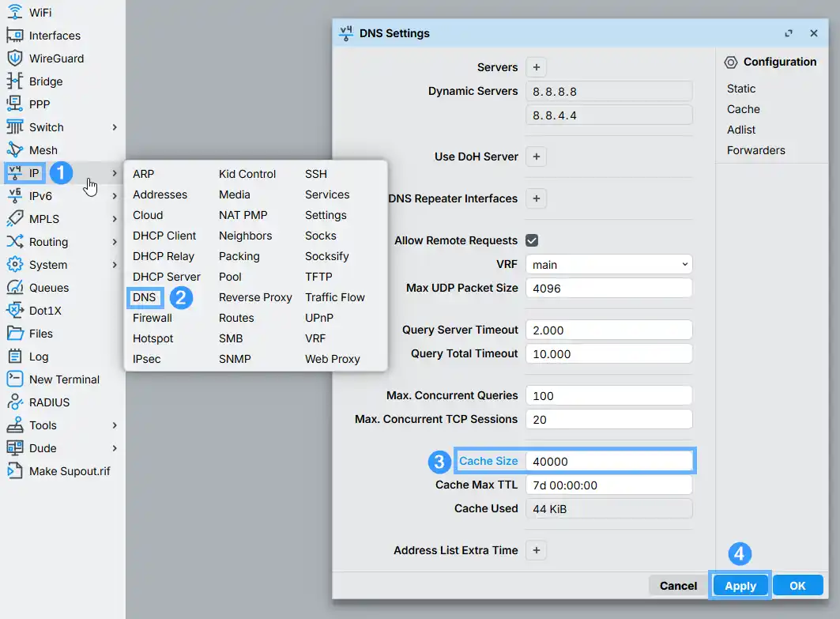Toggle Allow Remote Requests checkbox
Viewport: 840px width, 619px height.
click(x=532, y=240)
